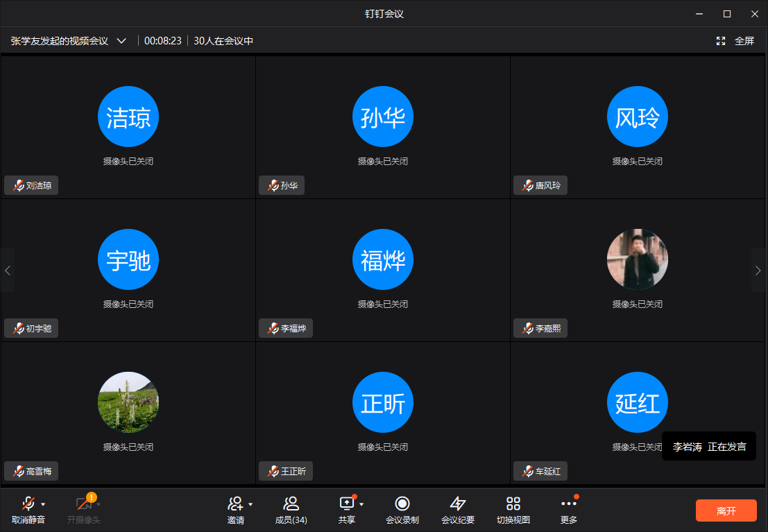
Task: Select the 洁琼 avatar tile
Action: click(x=128, y=117)
